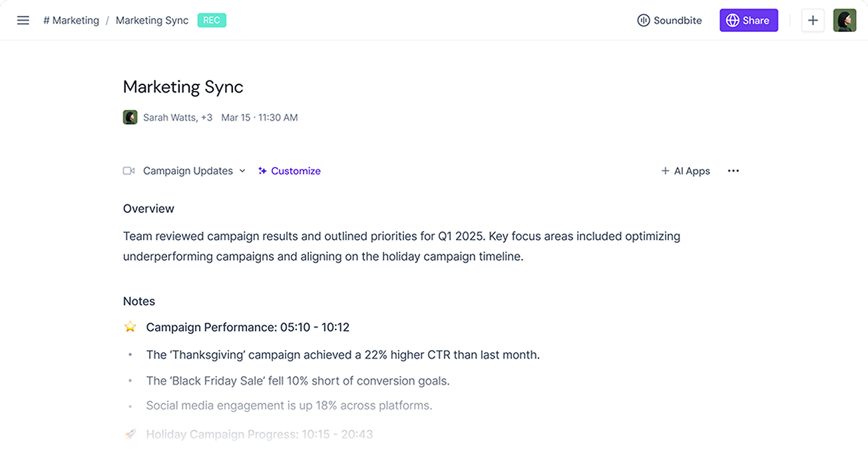Open the hamburger navigation menu
The image size is (868, 452).
click(23, 20)
